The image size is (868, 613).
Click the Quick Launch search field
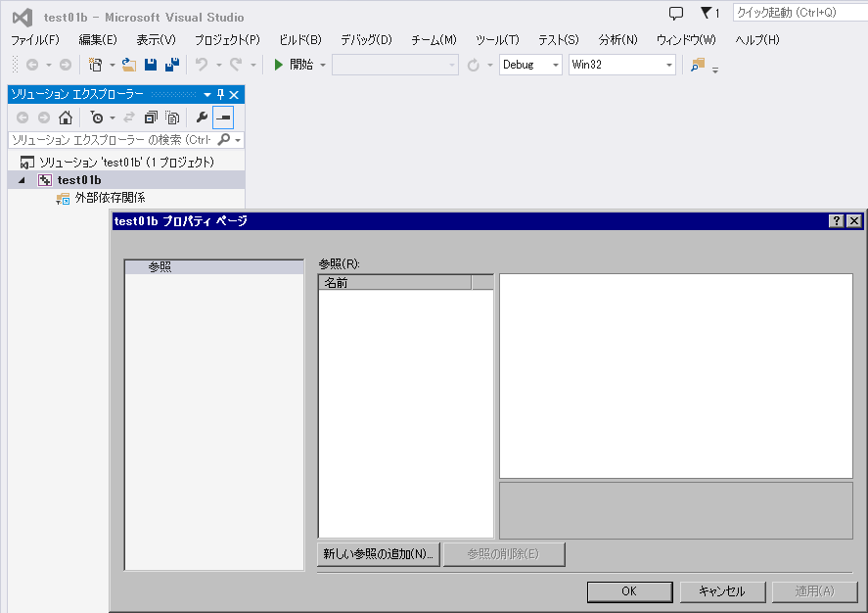point(798,13)
